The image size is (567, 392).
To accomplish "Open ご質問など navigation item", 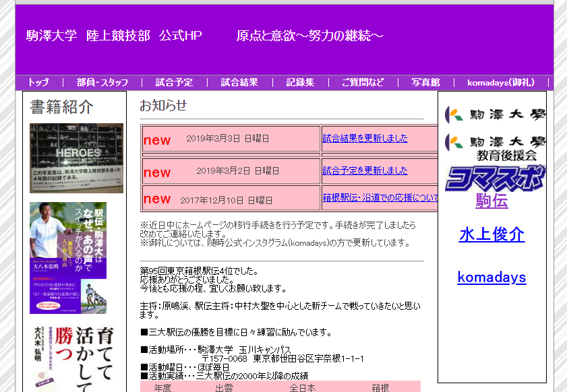I will [363, 82].
